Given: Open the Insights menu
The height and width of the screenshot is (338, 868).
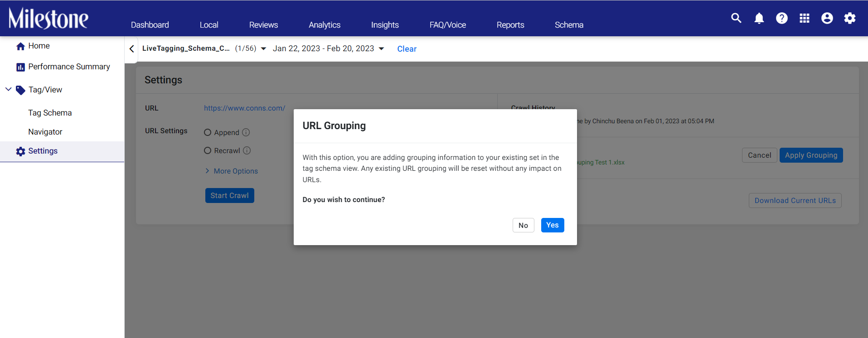Looking at the screenshot, I should [x=385, y=25].
